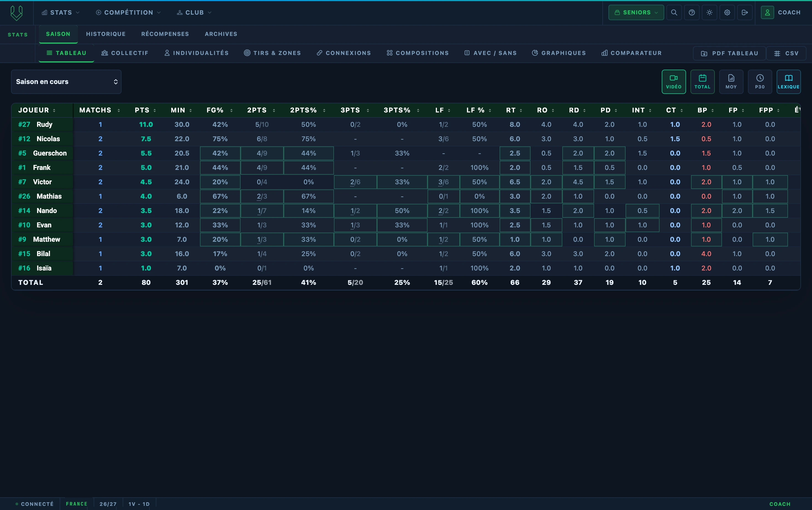Open the COMPOSITIONS sub-tab
Image resolution: width=812 pixels, height=510 pixels.
tap(418, 53)
